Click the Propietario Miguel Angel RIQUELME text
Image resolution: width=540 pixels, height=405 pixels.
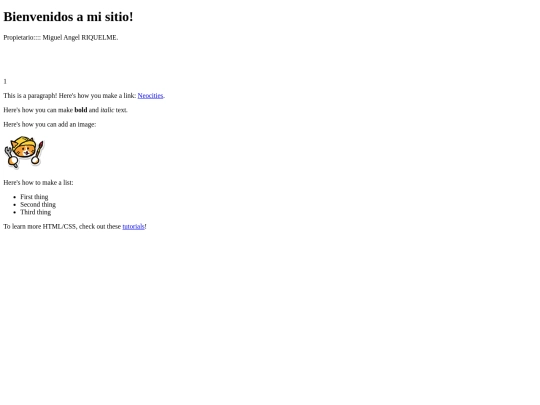pos(61,38)
